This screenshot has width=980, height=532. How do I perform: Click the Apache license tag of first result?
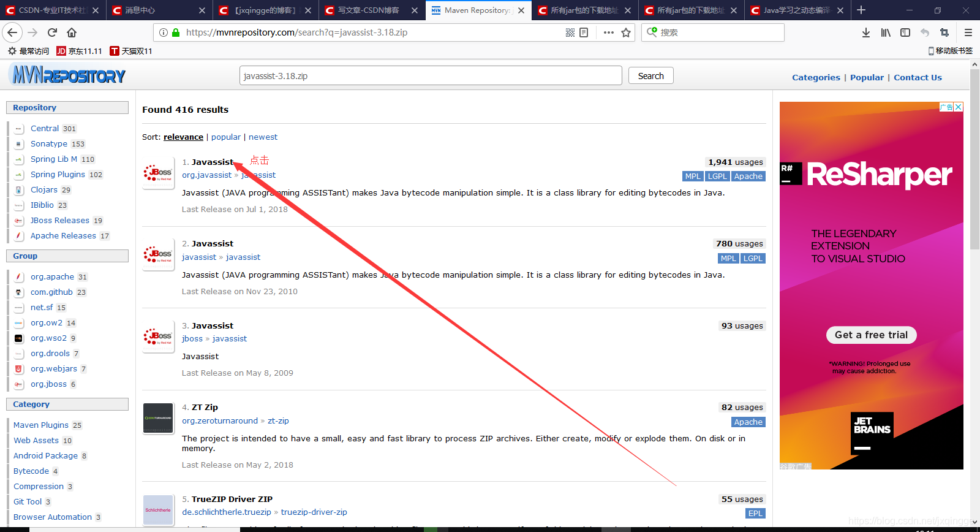point(748,176)
